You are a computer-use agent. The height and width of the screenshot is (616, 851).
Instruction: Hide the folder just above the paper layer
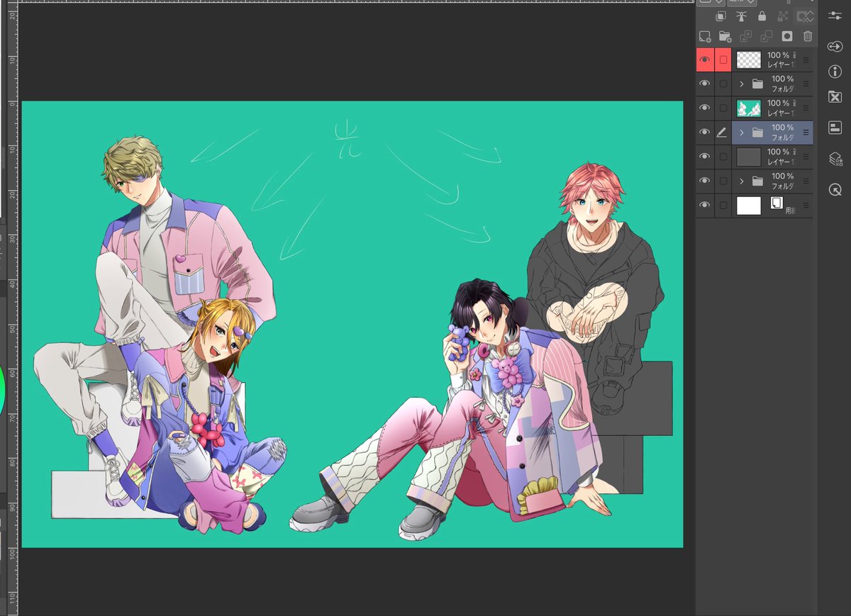click(704, 181)
